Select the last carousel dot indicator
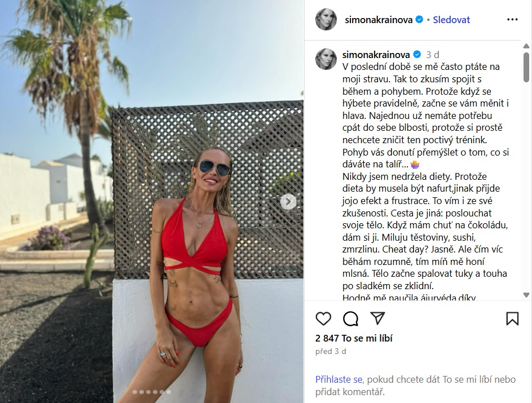This screenshot has width=532, height=403. click(169, 392)
